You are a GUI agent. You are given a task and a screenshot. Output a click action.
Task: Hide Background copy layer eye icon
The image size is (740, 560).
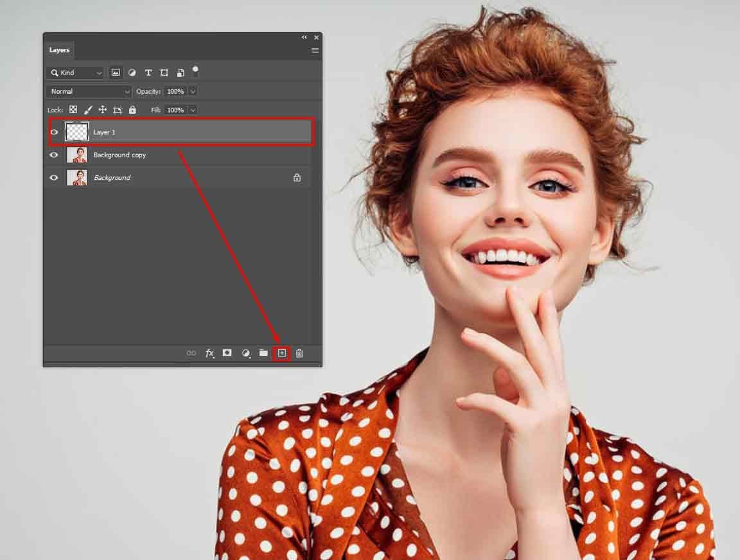click(x=54, y=155)
